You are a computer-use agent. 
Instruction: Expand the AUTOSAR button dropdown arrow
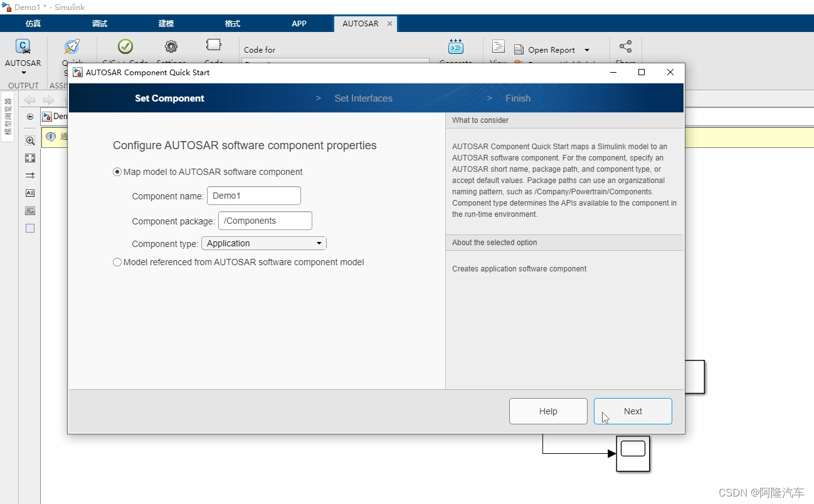pos(23,73)
